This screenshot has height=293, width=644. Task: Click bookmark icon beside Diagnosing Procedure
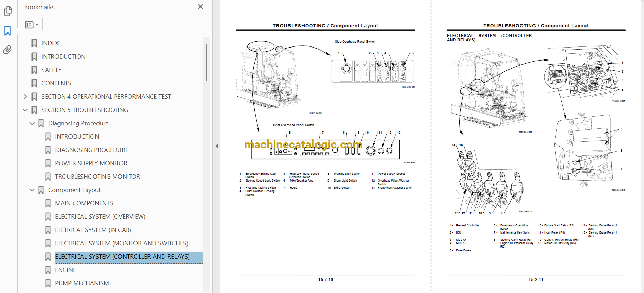tap(41, 123)
